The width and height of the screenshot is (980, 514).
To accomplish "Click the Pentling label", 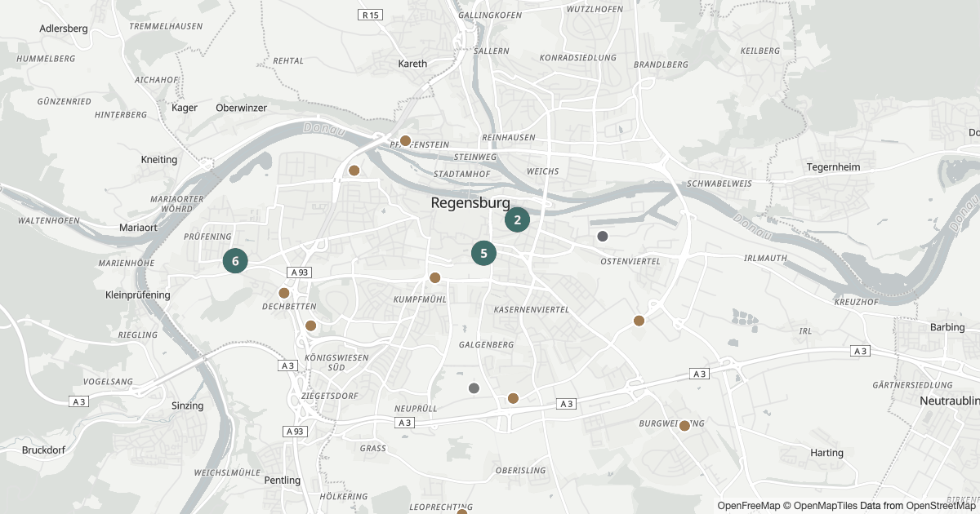I will 283,480.
